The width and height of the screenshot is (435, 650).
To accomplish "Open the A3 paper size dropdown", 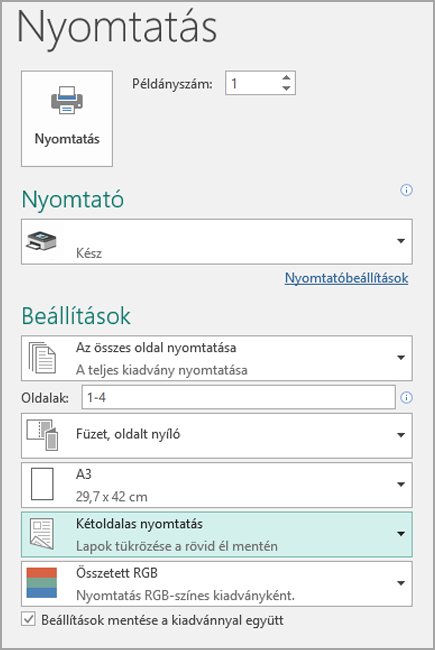I will click(217, 485).
